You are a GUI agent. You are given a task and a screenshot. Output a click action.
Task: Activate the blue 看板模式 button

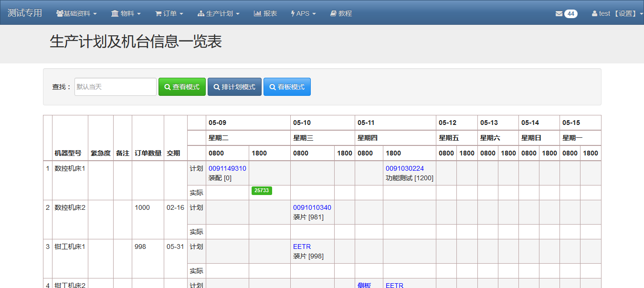[x=287, y=87]
